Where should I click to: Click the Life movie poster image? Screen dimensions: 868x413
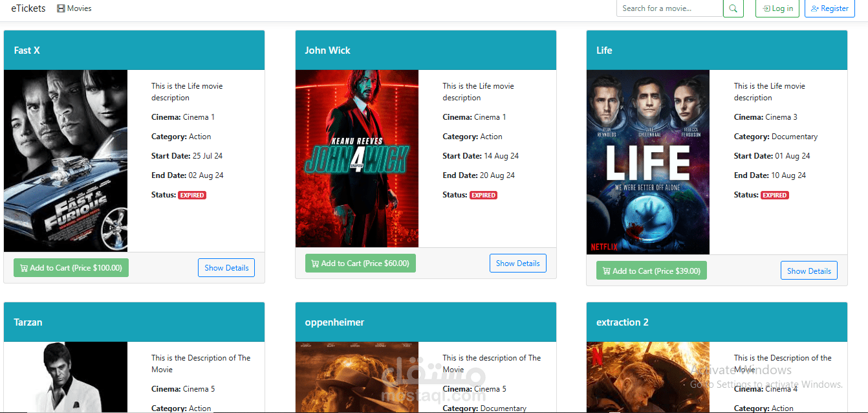(648, 162)
